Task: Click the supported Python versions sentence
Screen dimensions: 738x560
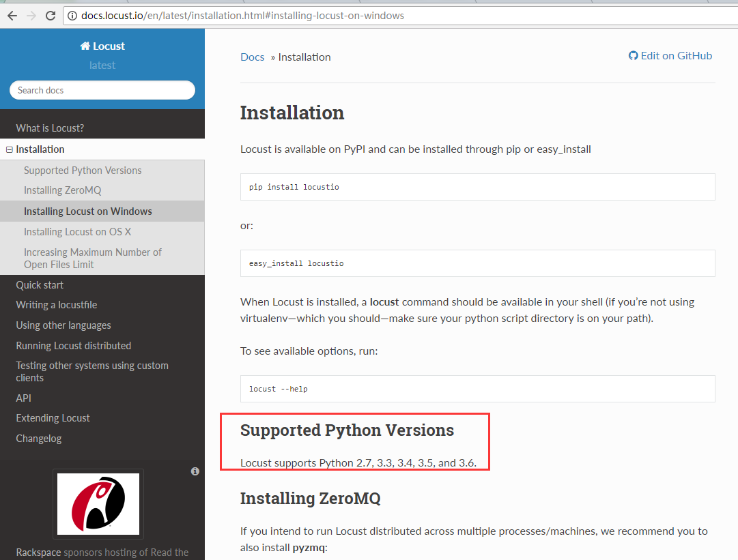Action: click(x=358, y=462)
